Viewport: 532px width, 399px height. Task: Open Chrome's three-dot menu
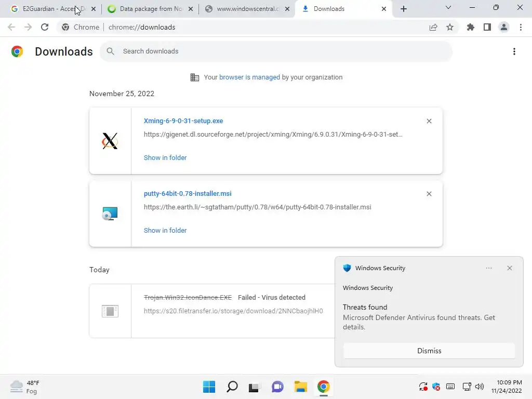pos(521,27)
